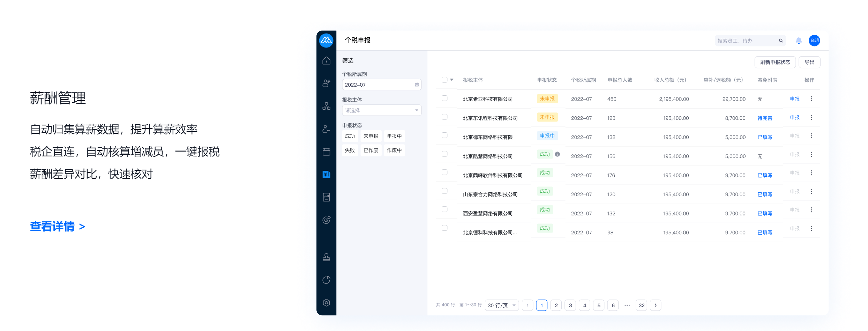The height and width of the screenshot is (331, 868).
Task: Select the 未申报 status filter
Action: pos(371,136)
